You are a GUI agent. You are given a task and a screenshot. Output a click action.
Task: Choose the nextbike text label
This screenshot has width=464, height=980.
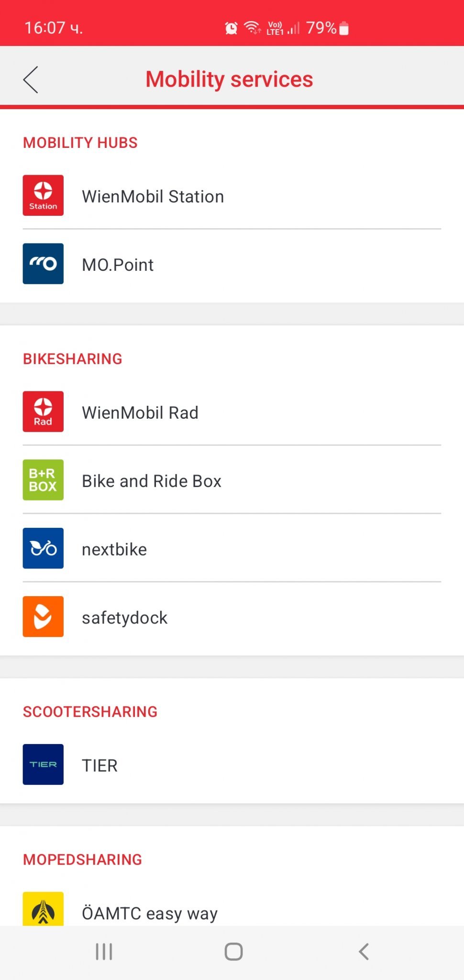click(114, 550)
